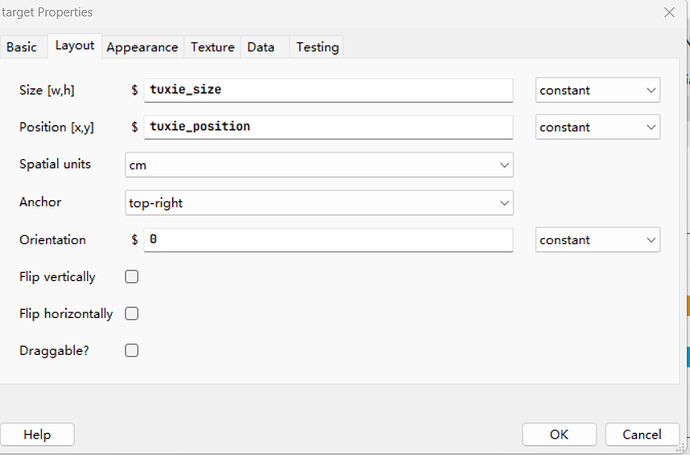The image size is (690, 455).
Task: Open the Position constant update dropdown
Action: pyautogui.click(x=598, y=128)
